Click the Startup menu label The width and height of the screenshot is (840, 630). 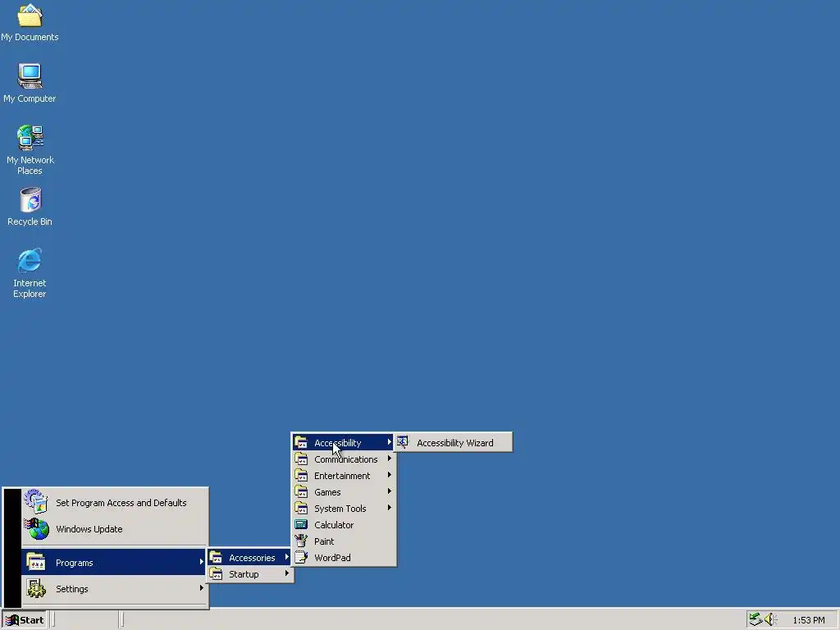pos(244,574)
